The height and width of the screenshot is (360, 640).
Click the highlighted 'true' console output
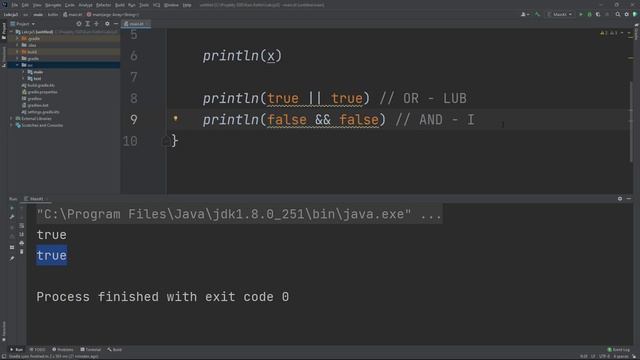click(x=51, y=256)
